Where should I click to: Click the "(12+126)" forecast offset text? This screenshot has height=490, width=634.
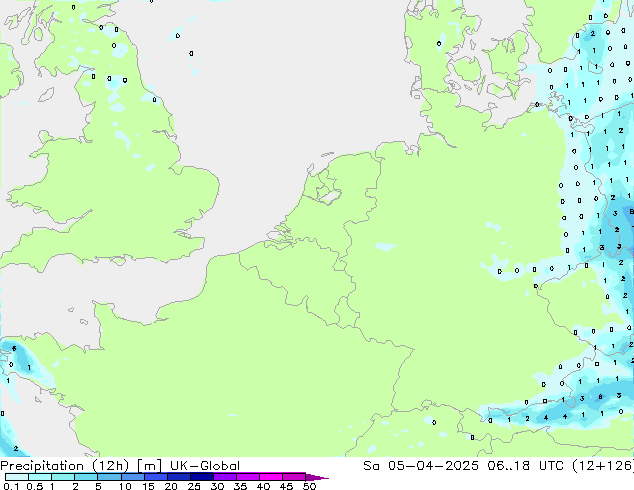click(603, 466)
